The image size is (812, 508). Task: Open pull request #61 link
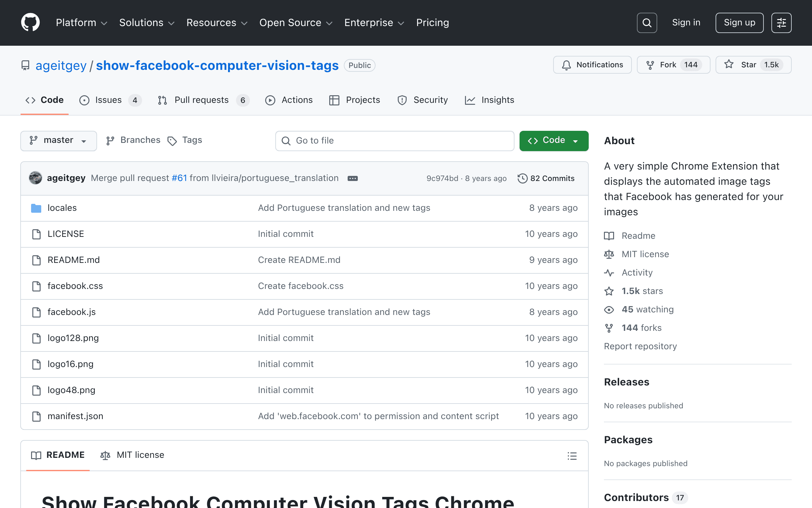pos(179,178)
